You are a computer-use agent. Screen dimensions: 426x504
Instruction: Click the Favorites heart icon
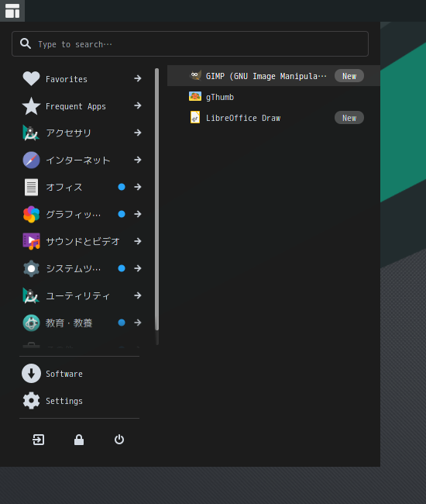(x=31, y=78)
